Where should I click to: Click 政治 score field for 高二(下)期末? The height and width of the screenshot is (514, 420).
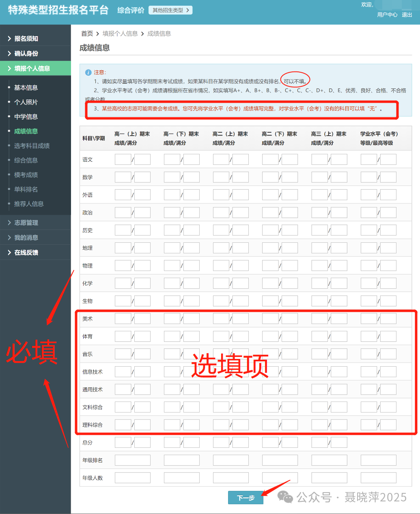[270, 212]
